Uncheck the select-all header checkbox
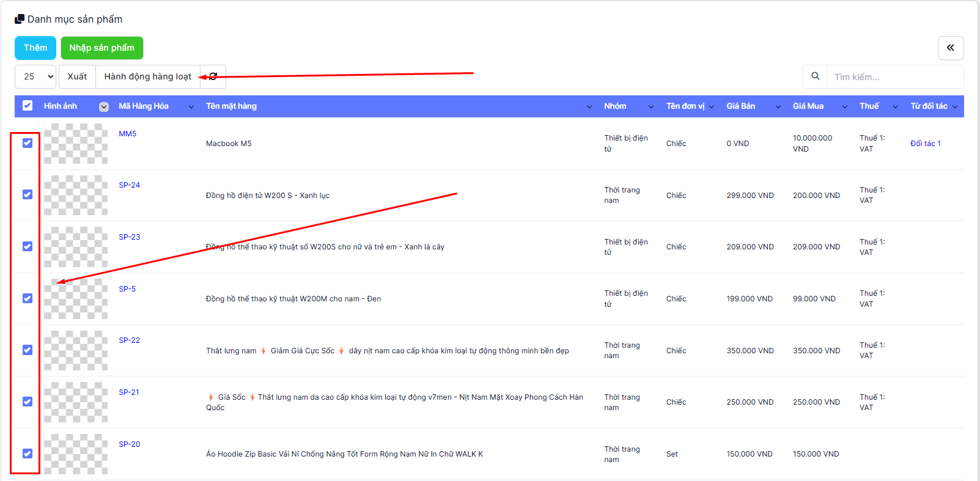The image size is (980, 481). (x=28, y=106)
